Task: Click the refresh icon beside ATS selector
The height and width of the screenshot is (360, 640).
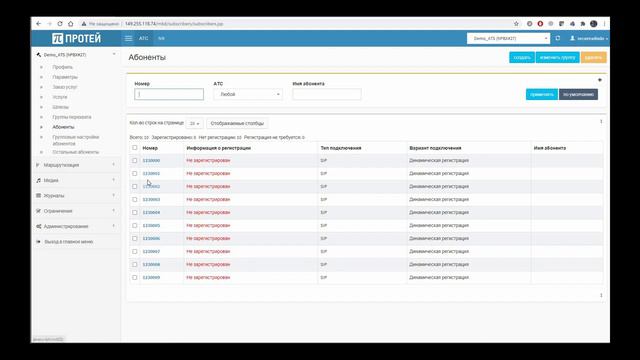Action: click(558, 38)
